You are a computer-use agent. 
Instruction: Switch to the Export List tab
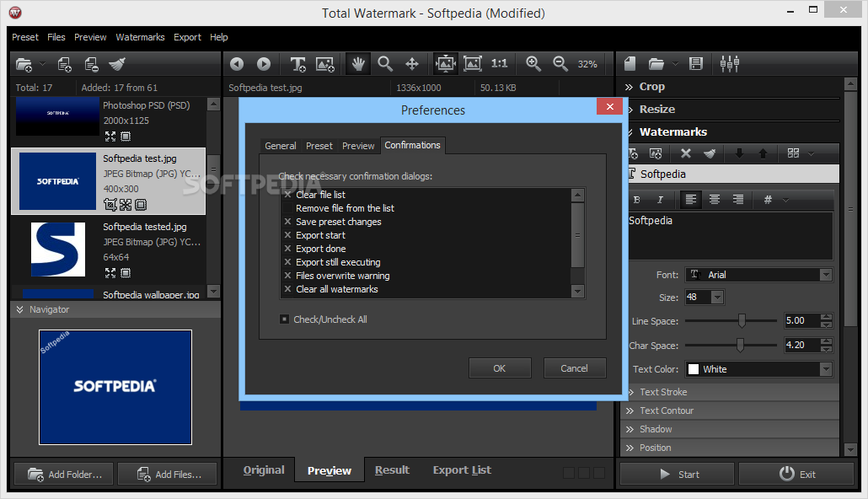coord(462,470)
